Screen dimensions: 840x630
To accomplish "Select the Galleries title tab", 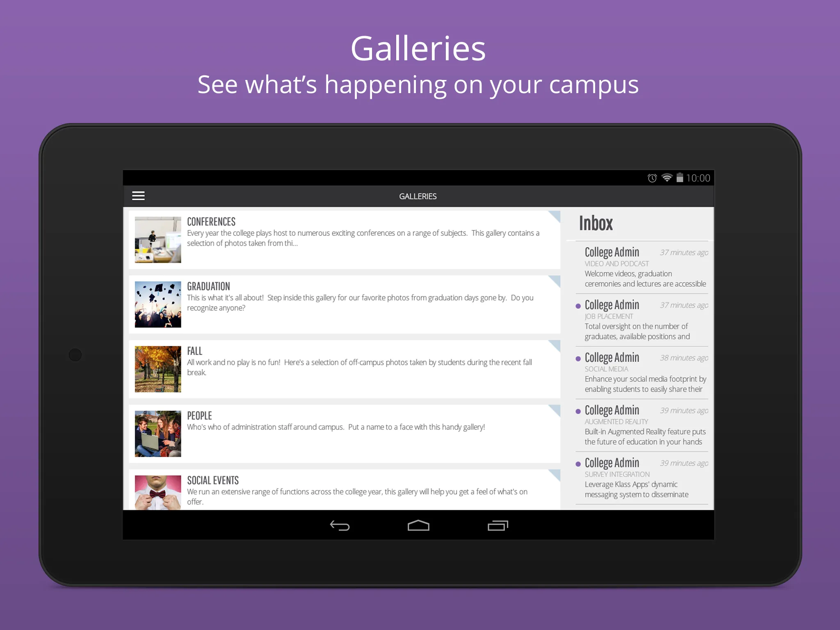I will (x=419, y=196).
